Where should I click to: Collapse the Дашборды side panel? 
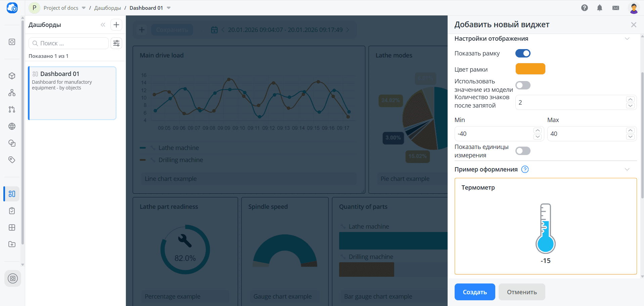(103, 25)
